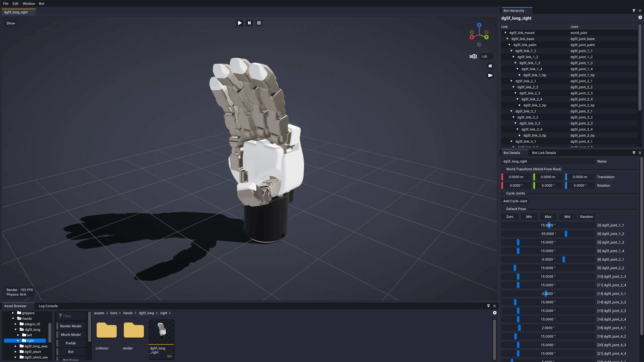644x362 pixels.
Task: Close the Asset Browser panel
Action: pyautogui.click(x=494, y=306)
